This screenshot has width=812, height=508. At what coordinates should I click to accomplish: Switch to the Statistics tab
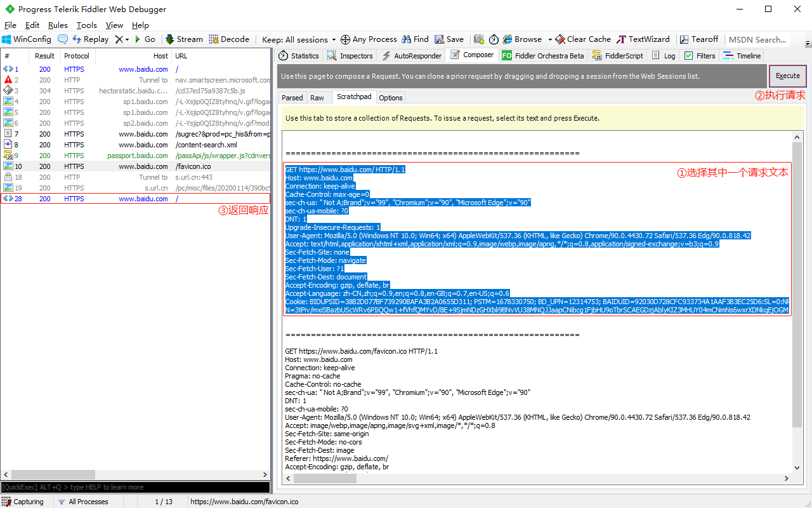(x=299, y=56)
